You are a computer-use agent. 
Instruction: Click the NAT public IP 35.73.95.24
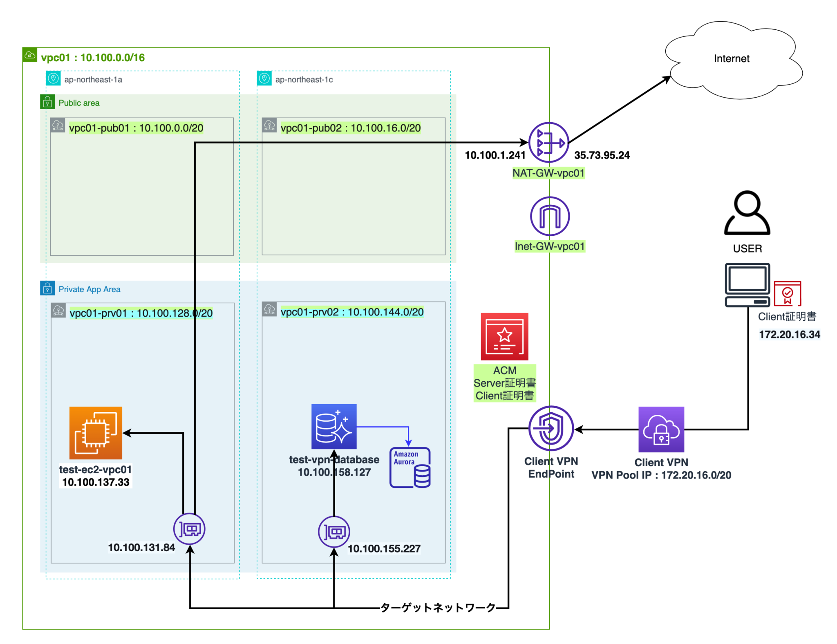602,155
